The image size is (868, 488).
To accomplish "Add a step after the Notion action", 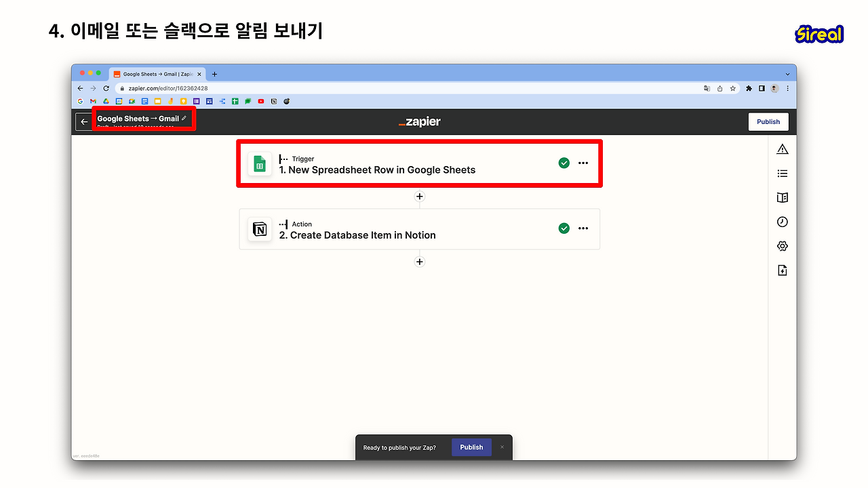I will [x=420, y=262].
